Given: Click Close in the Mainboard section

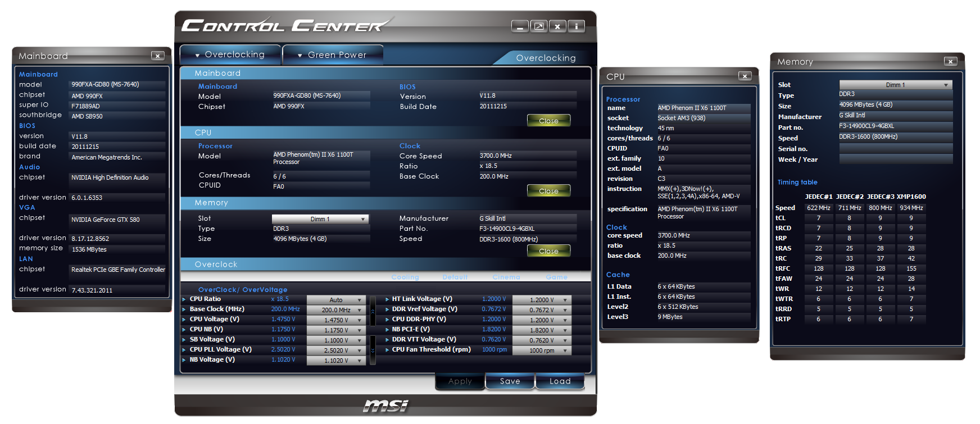Looking at the screenshot, I should 548,121.
